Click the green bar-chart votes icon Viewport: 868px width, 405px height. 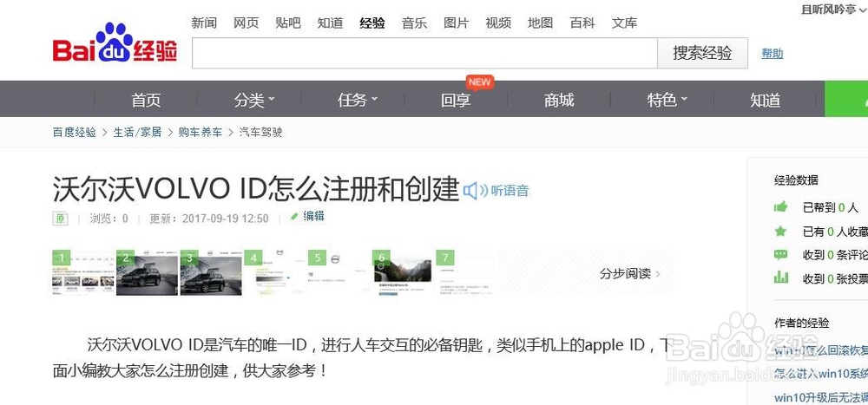coord(781,278)
